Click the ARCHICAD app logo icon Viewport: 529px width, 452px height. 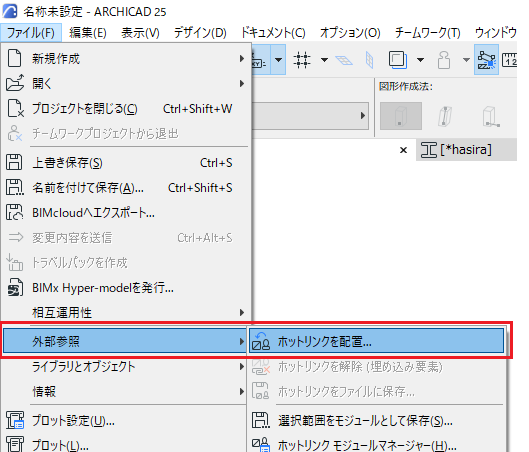click(x=10, y=11)
